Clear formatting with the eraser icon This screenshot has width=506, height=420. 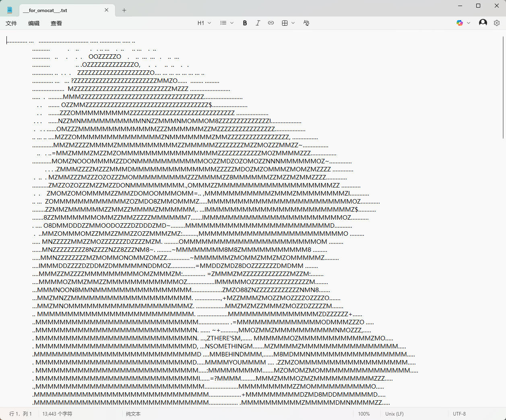click(x=306, y=23)
